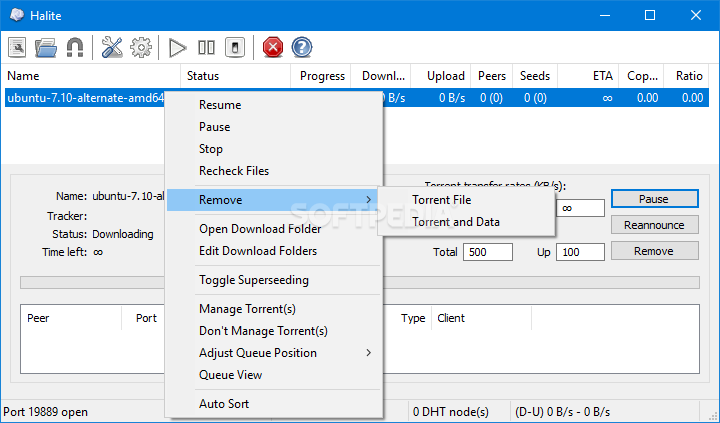
Task: Select the ubuntu-7.10-alternate-amd64 torrent row
Action: pos(357,98)
